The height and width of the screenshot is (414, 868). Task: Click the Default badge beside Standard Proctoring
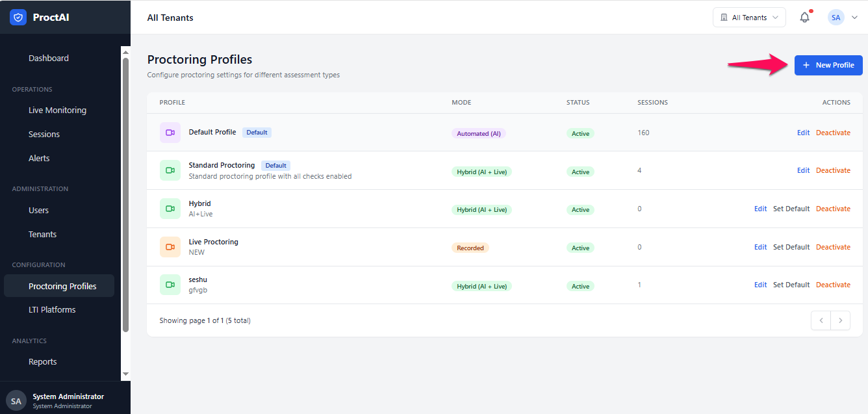tap(275, 165)
